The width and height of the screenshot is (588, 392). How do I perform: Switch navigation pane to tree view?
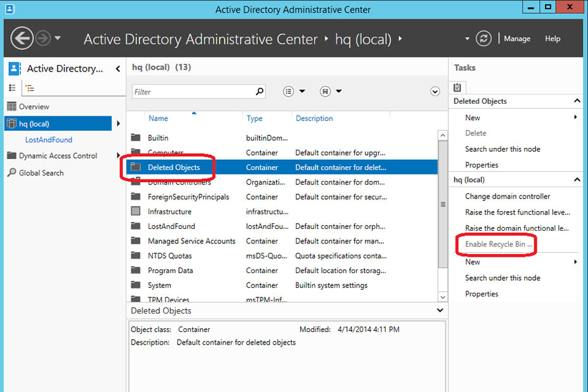click(x=30, y=89)
